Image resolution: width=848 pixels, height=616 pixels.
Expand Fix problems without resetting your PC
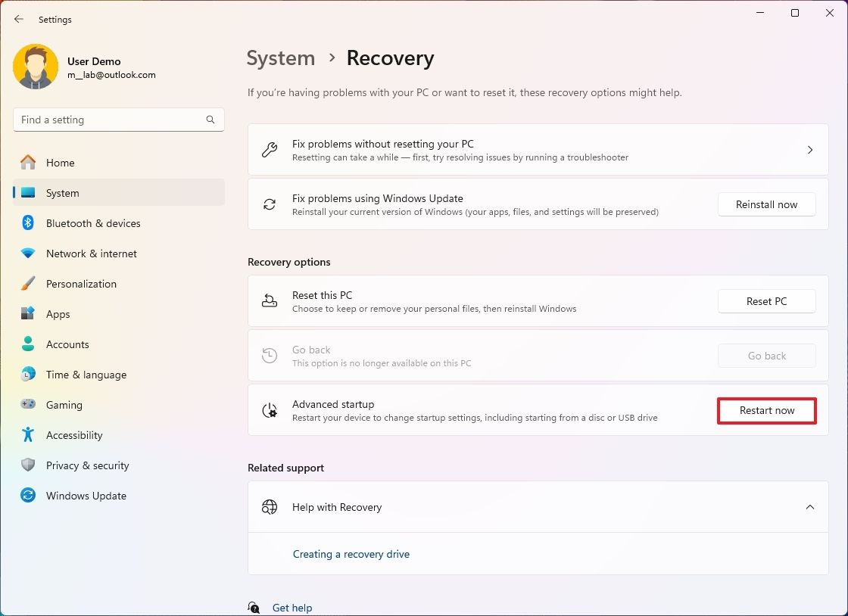[809, 150]
